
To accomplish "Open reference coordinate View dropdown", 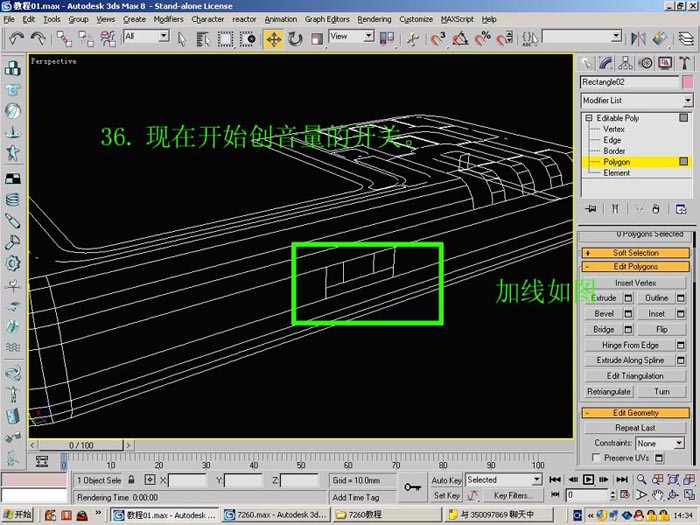I will coord(351,36).
